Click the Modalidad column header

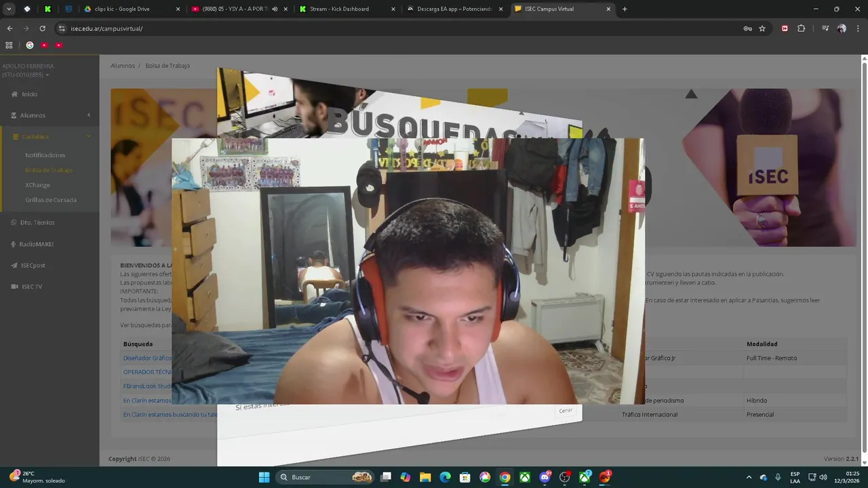[x=762, y=344]
